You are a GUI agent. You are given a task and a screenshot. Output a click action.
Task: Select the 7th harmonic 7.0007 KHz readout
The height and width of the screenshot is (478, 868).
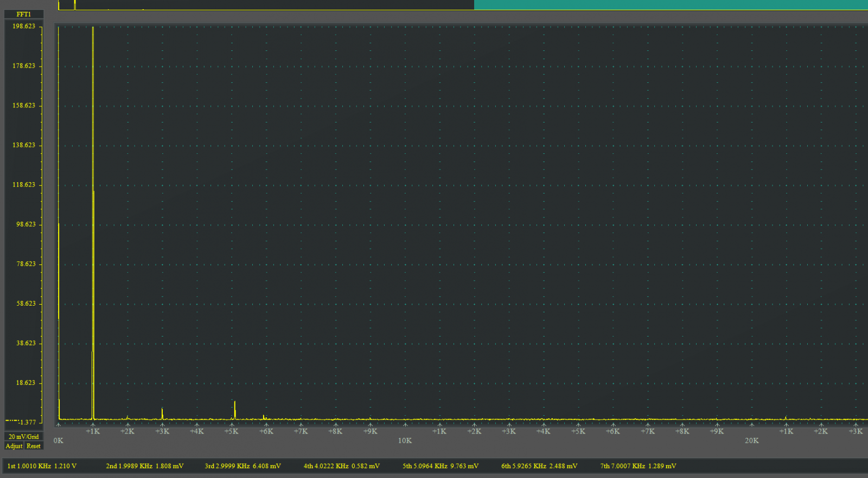pyautogui.click(x=638, y=466)
